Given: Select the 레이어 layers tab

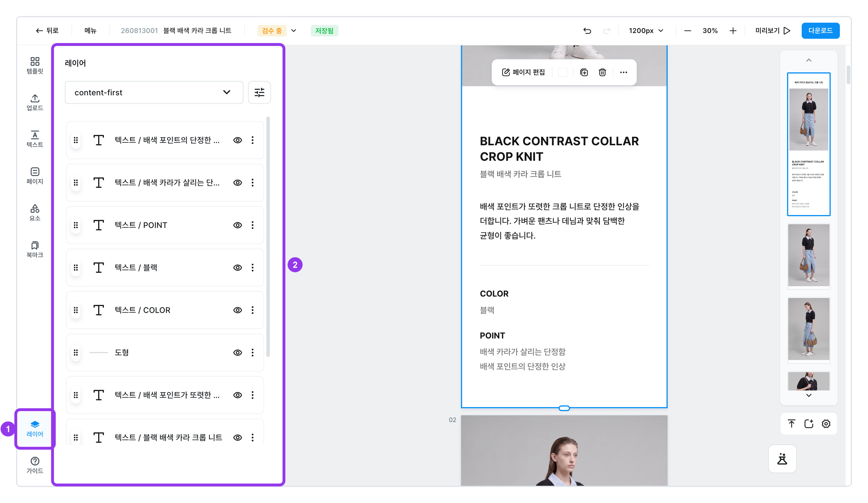Looking at the screenshot, I should coord(35,429).
